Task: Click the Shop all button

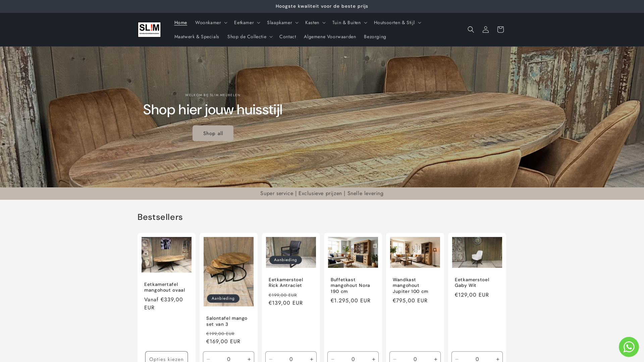Action: (213, 133)
